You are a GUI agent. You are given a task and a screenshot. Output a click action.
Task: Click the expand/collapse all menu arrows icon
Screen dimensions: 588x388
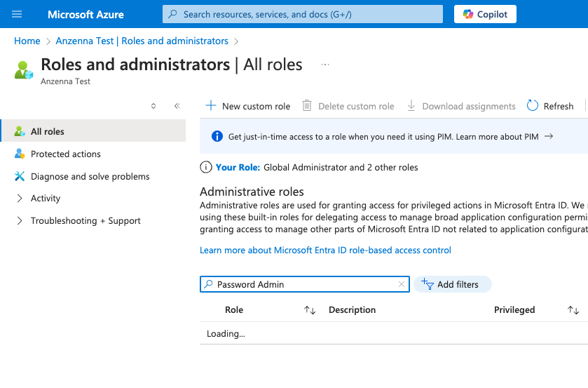(x=153, y=106)
